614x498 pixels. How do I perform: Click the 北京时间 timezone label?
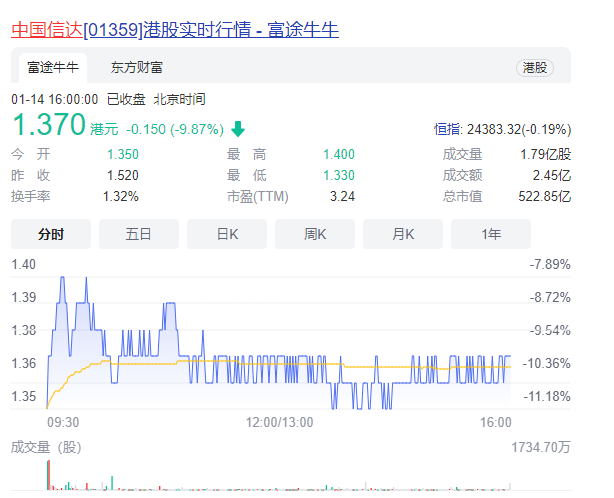pos(179,99)
